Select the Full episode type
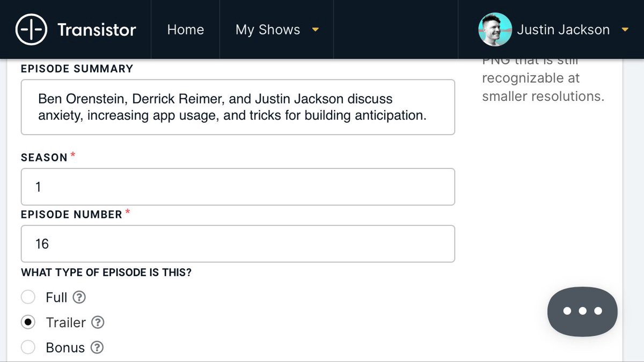The width and height of the screenshot is (644, 362). [28, 297]
